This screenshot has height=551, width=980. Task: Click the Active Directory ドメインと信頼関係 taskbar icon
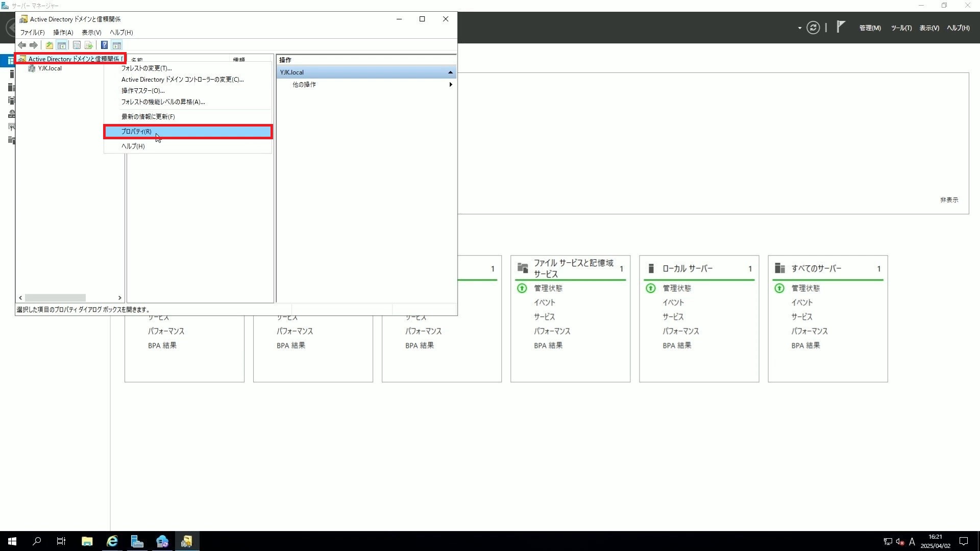pyautogui.click(x=187, y=541)
